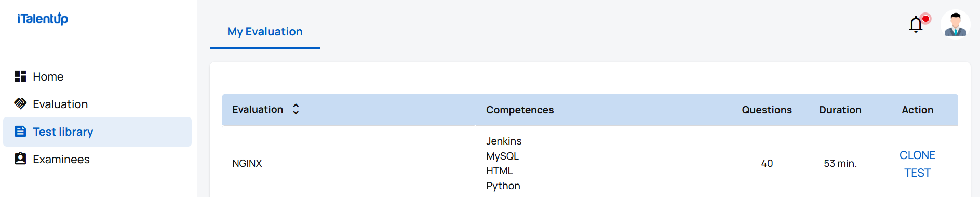The image size is (980, 197).
Task: Sort by Evaluation column arrows
Action: 296,109
